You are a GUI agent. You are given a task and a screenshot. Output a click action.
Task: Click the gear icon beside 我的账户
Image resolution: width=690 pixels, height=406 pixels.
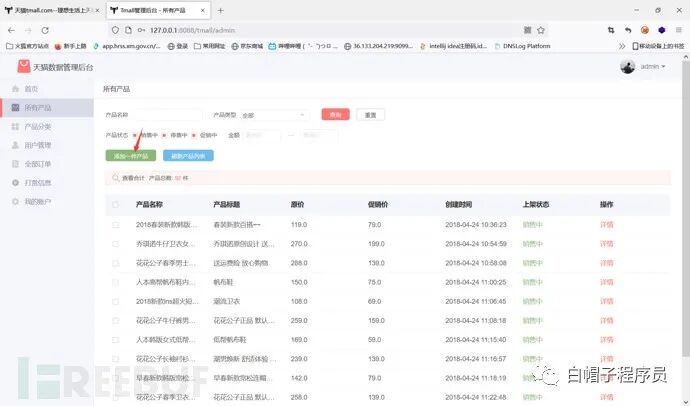[15, 201]
